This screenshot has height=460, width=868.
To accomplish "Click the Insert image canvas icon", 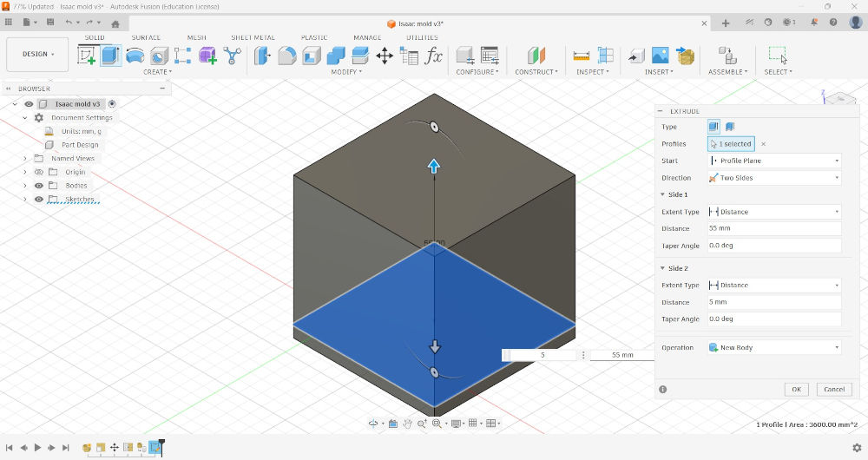I will 660,56.
